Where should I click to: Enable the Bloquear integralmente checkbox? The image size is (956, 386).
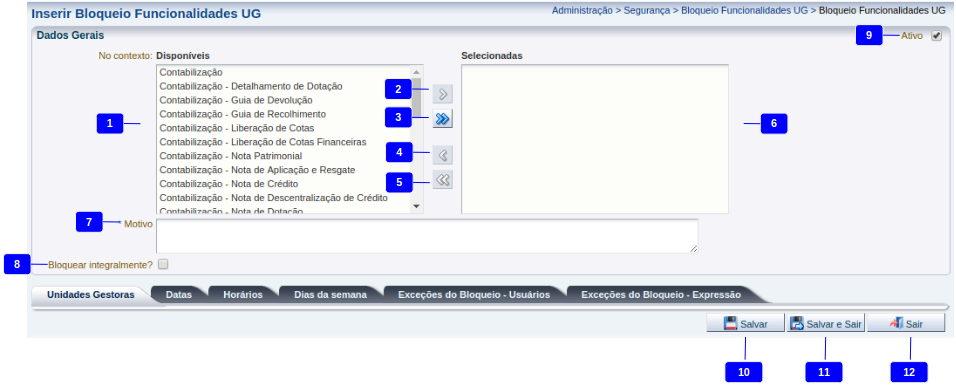tap(163, 264)
